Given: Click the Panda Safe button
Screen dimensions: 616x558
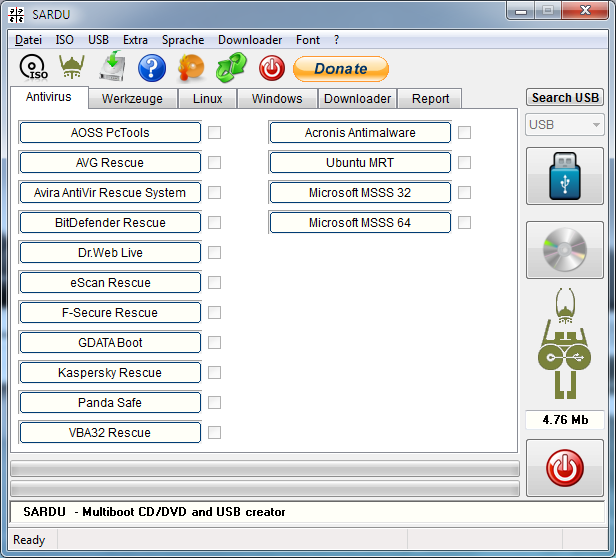Looking at the screenshot, I should (110, 402).
